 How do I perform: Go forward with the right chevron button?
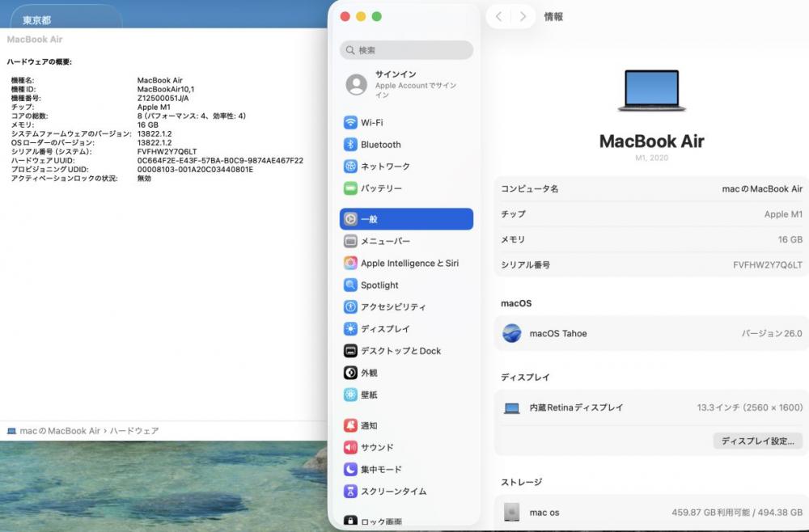[523, 16]
